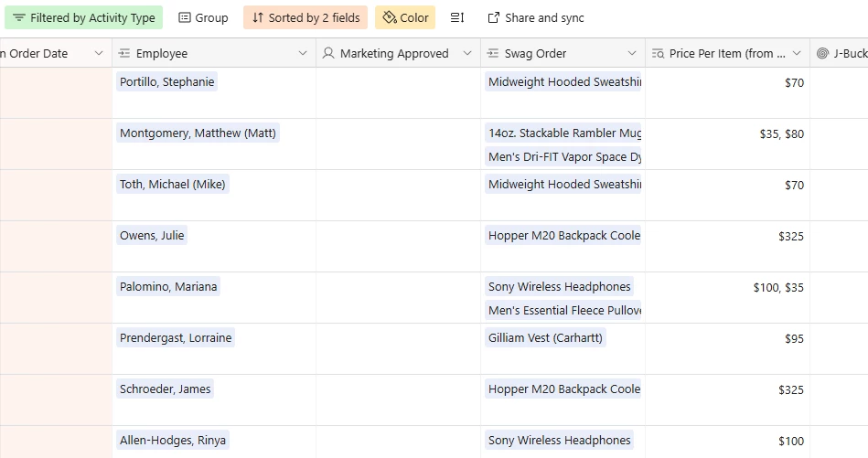This screenshot has height=458, width=868.
Task: Click Palomino's Sony Wireless Headphones chip
Action: (x=559, y=286)
